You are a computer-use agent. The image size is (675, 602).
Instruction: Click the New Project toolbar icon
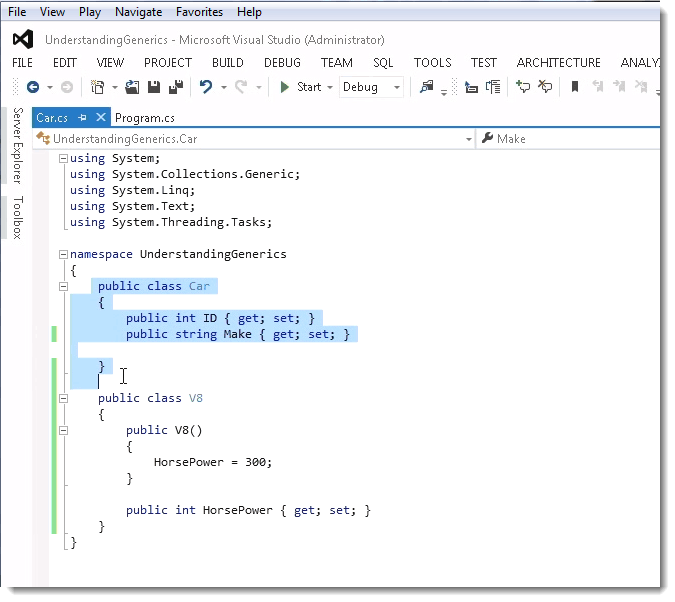(x=98, y=87)
